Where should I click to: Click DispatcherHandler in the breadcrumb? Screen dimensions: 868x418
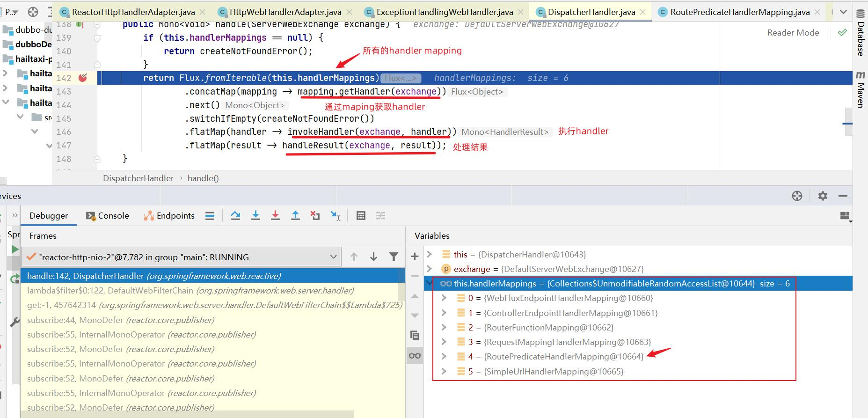tap(138, 178)
